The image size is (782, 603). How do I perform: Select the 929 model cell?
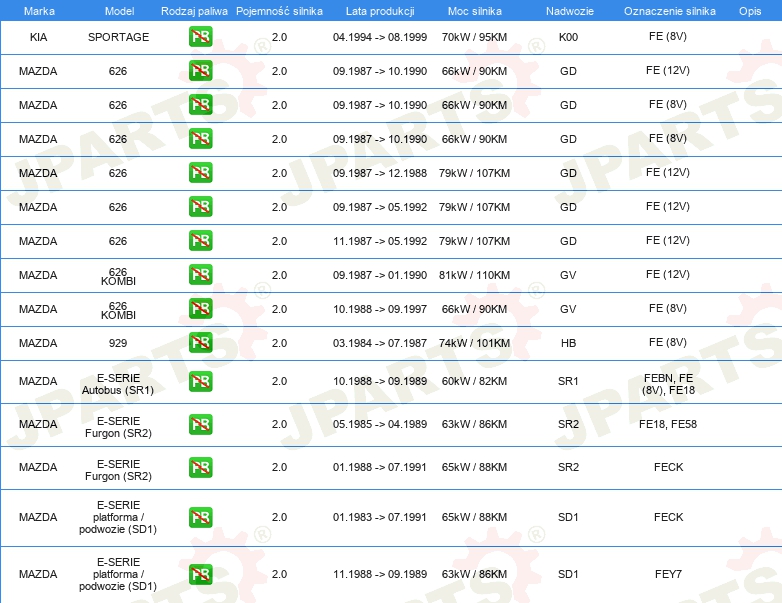tap(118, 343)
